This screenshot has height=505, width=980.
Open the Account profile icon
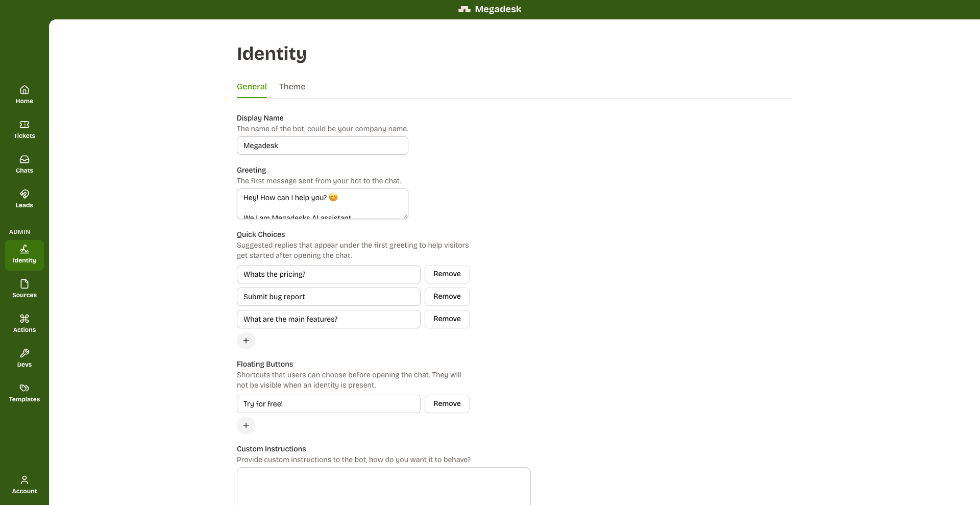pos(24,480)
